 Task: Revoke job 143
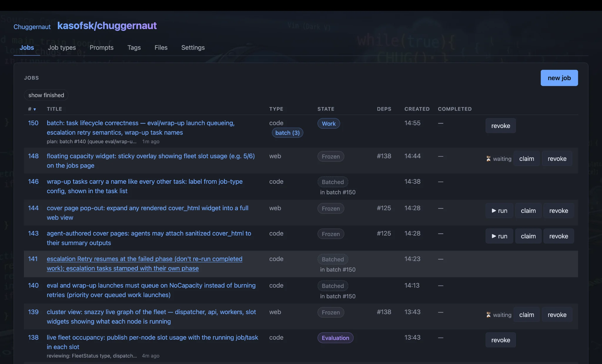click(558, 236)
